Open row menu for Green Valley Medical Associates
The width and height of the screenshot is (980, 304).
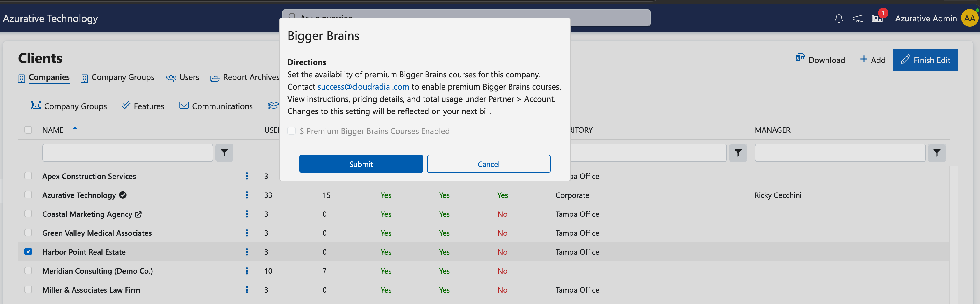tap(247, 233)
